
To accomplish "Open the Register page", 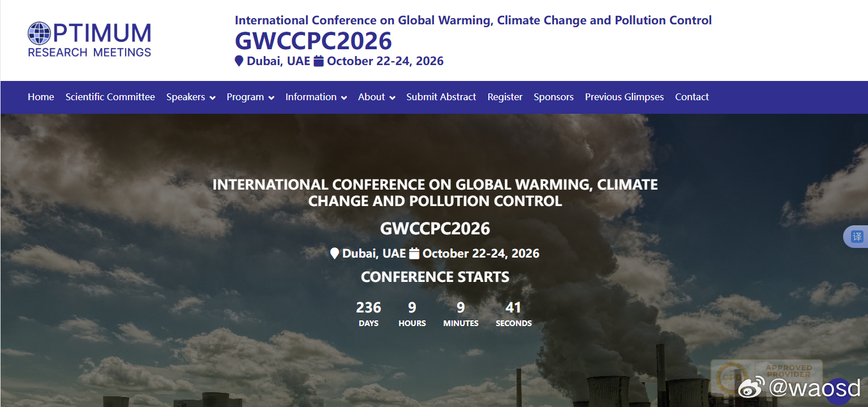I will [505, 97].
